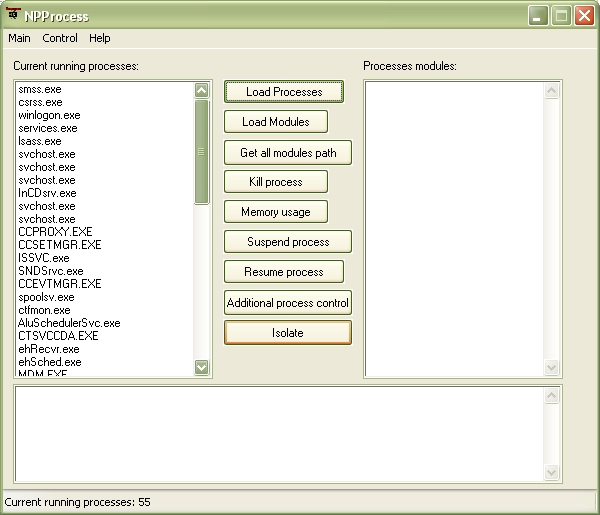Image resolution: width=600 pixels, height=515 pixels.
Task: Select CCPROXY.EXE in process list
Action: coord(105,232)
